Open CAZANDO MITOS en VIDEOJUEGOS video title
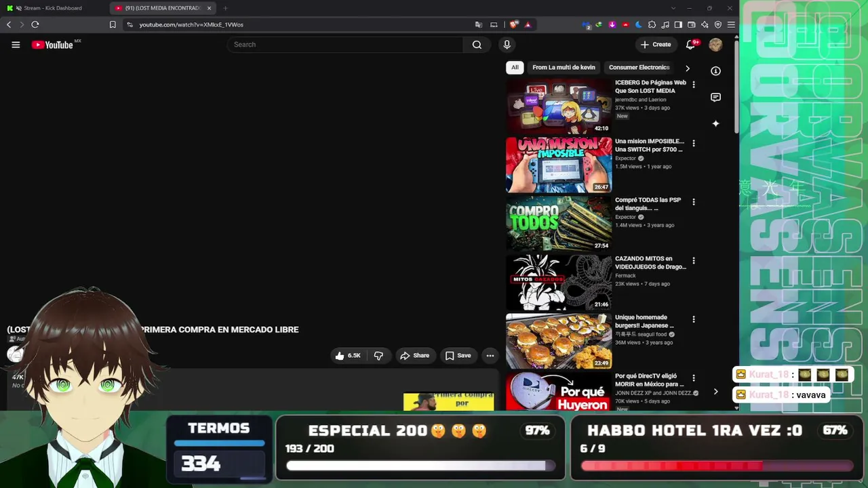Viewport: 868px width, 488px height. [650, 263]
